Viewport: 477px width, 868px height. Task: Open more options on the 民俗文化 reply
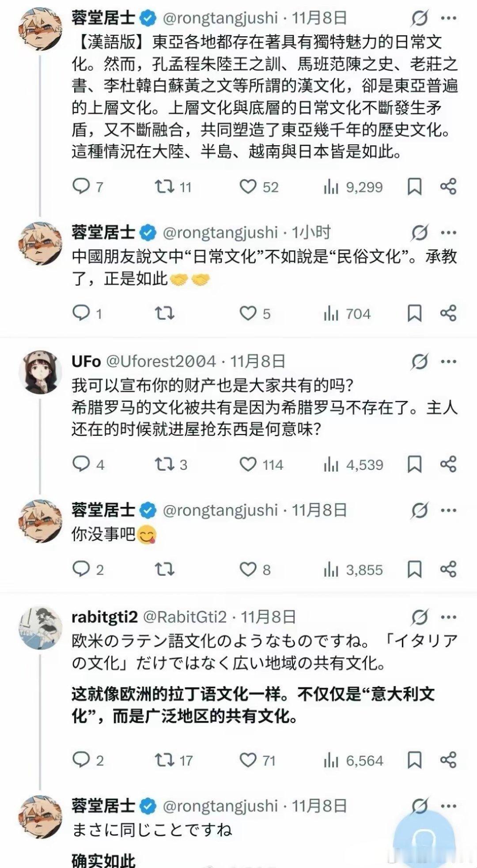pos(449,233)
